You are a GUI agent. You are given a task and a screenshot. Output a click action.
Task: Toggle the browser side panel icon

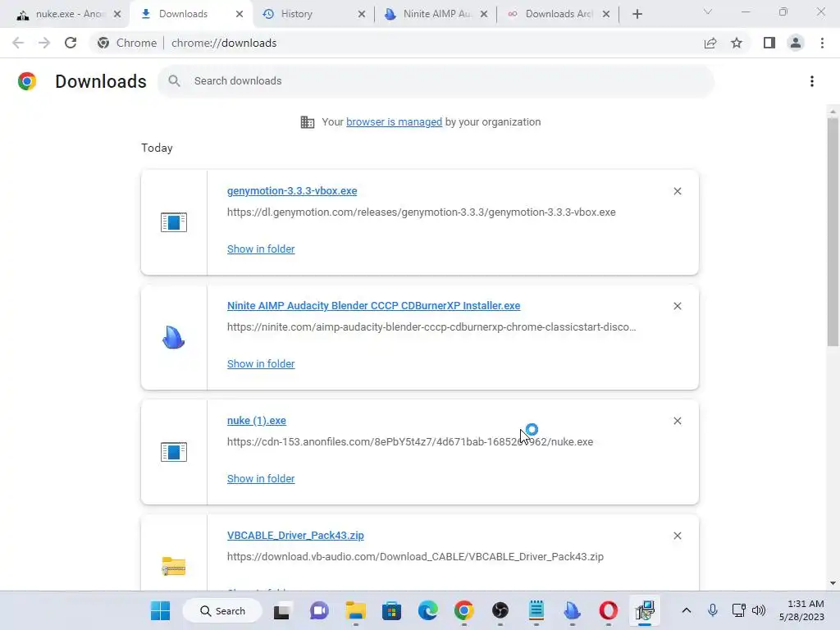(x=769, y=43)
